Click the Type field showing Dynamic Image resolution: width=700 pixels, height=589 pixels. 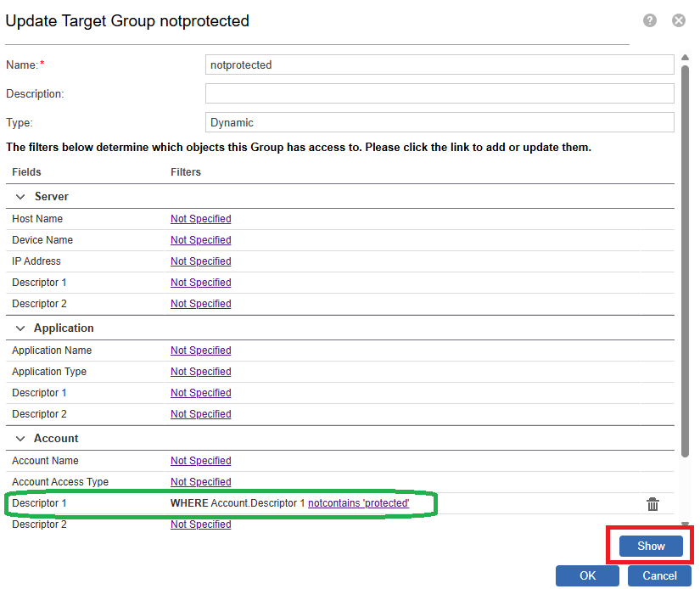(x=440, y=122)
